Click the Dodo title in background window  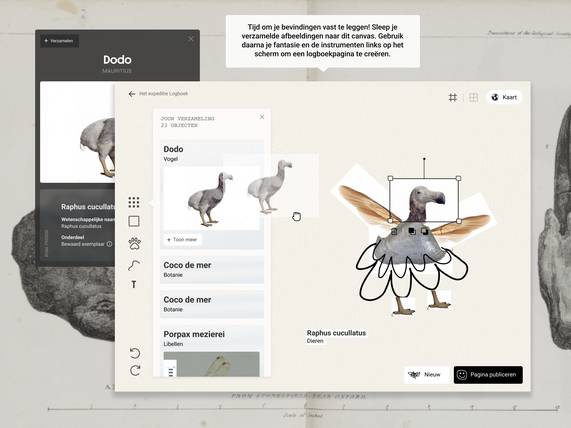click(117, 60)
